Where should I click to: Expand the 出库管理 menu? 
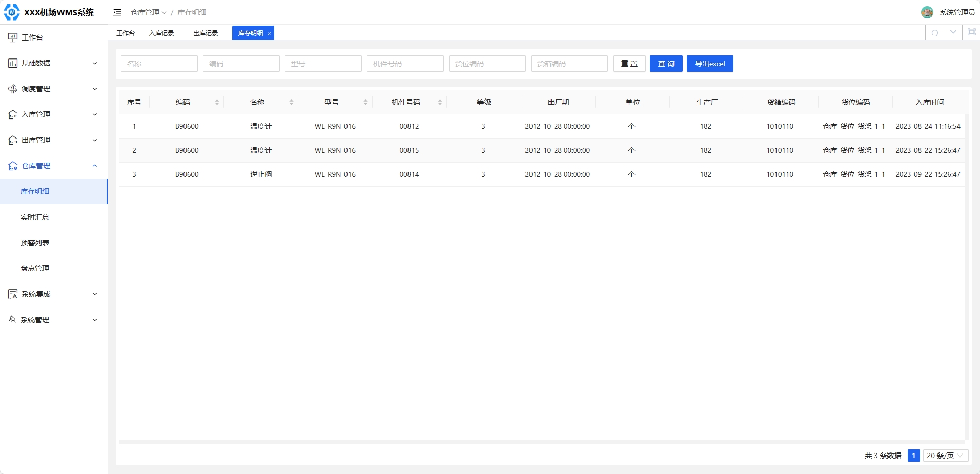(x=95, y=140)
